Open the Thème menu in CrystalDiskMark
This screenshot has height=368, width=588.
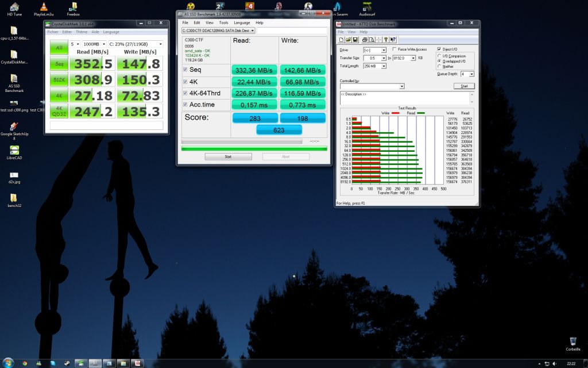pos(82,32)
